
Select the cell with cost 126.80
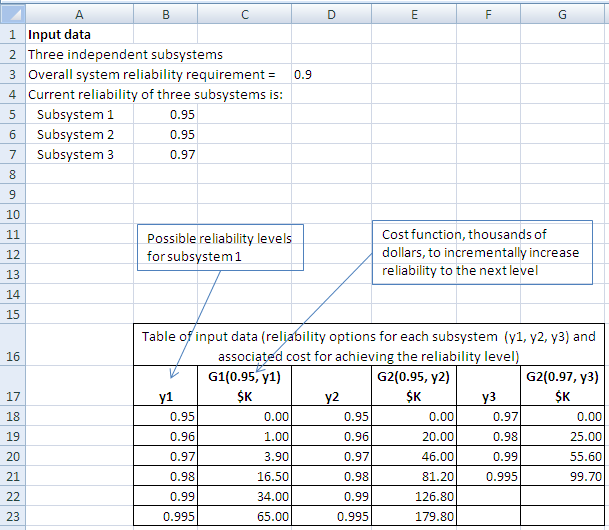[414, 496]
